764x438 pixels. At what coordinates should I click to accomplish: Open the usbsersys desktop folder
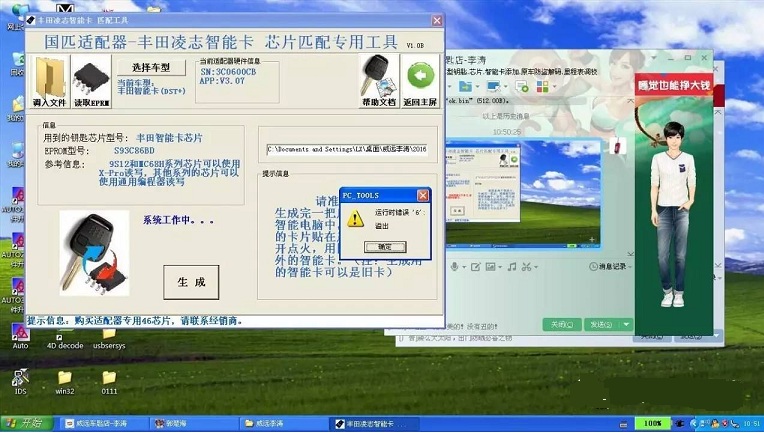point(109,338)
